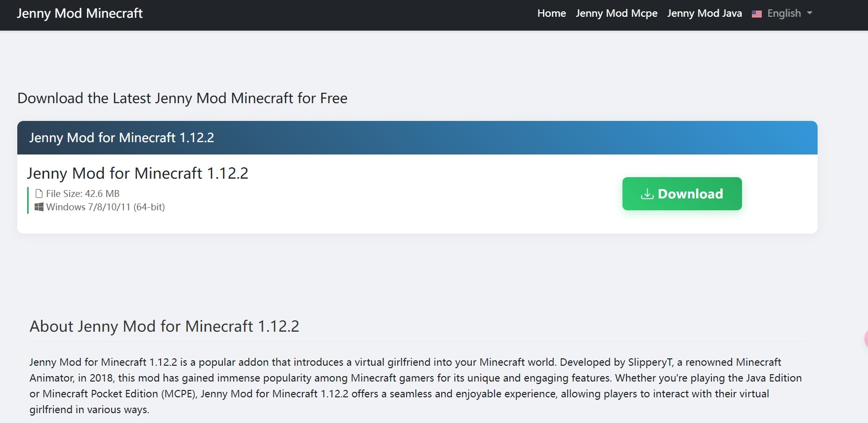Click the US flag language icon
Image resolution: width=868 pixels, height=423 pixels.
click(757, 14)
